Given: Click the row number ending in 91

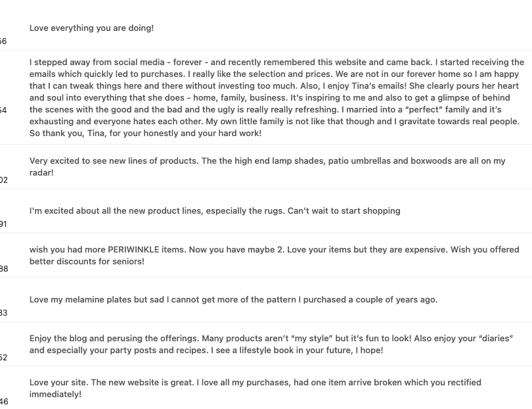Looking at the screenshot, I should (3, 224).
